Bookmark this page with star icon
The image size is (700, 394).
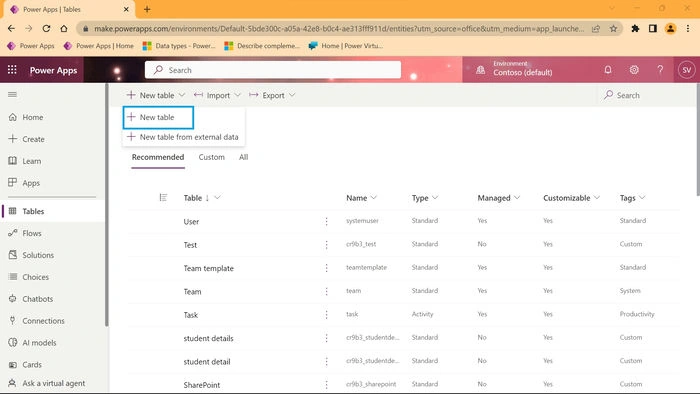pyautogui.click(x=613, y=29)
